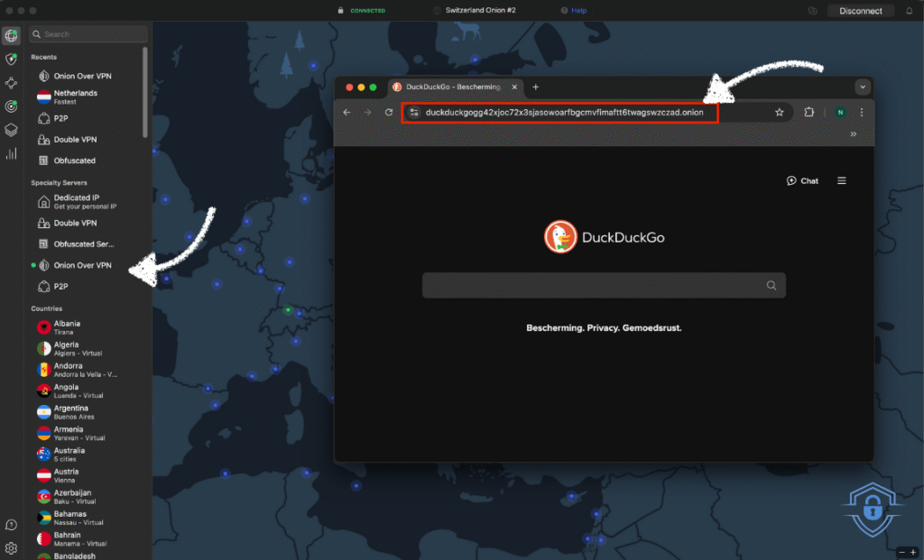Expand bookmarks overflow chevron
Viewport: 924px width, 560px height.
[x=854, y=134]
